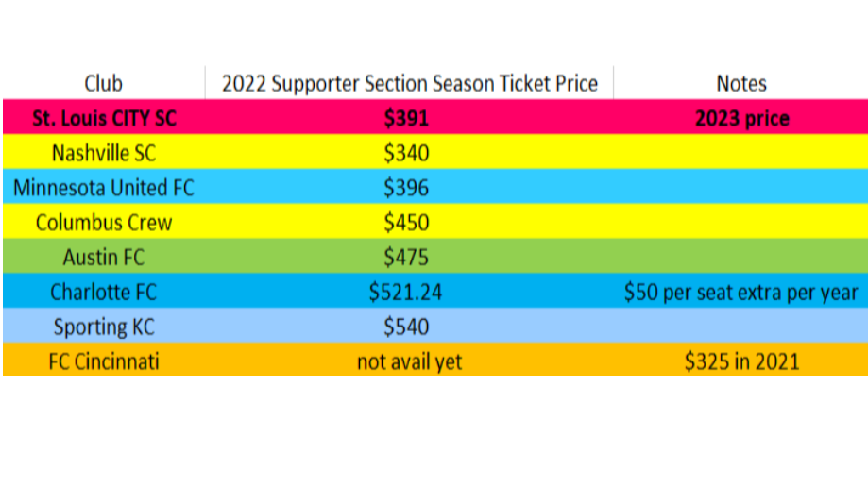
Task: Click the $50 per seat extra note
Action: (x=741, y=292)
